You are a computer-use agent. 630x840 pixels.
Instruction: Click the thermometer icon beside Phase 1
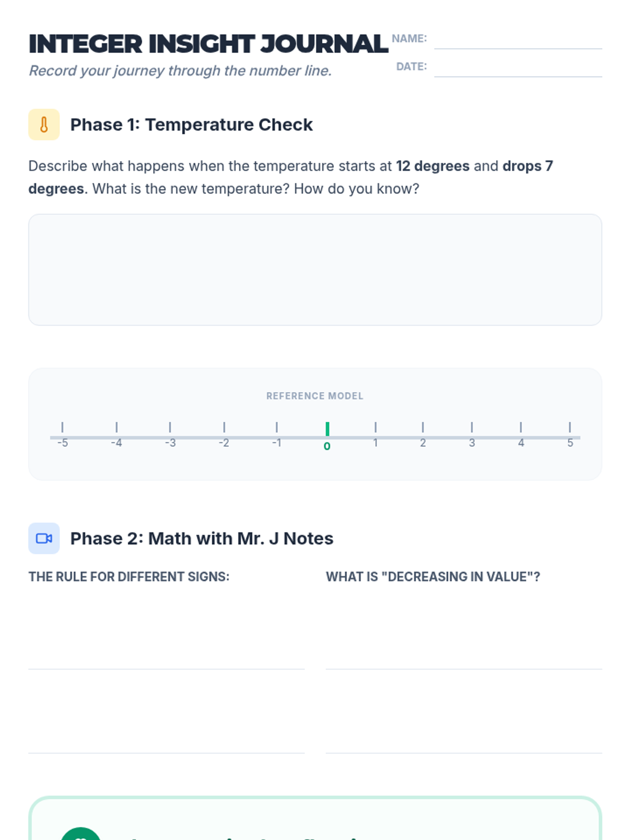44,124
